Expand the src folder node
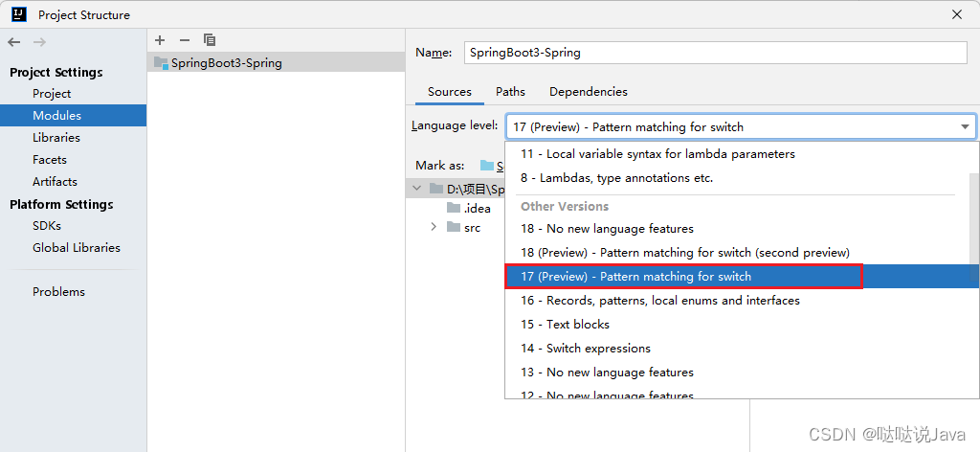Image resolution: width=980 pixels, height=452 pixels. pyautogui.click(x=434, y=227)
